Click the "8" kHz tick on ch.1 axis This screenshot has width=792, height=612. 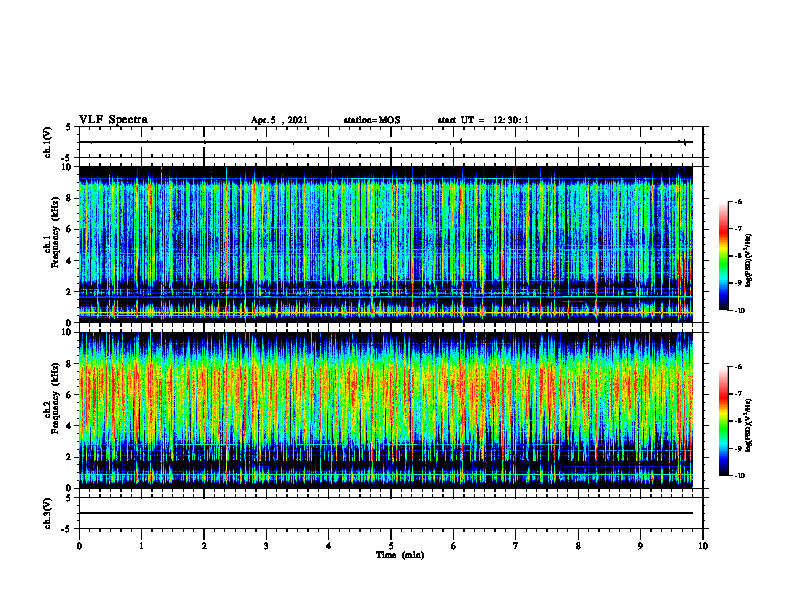point(70,198)
